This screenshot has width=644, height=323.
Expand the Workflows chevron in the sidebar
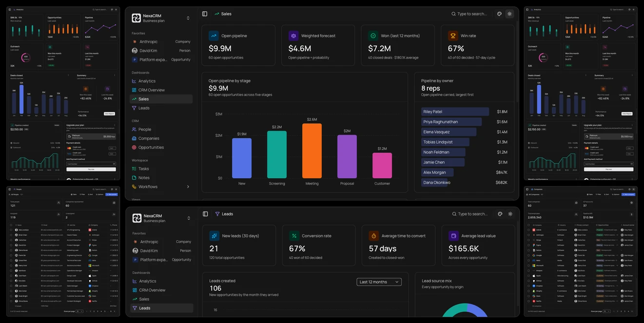pyautogui.click(x=188, y=187)
